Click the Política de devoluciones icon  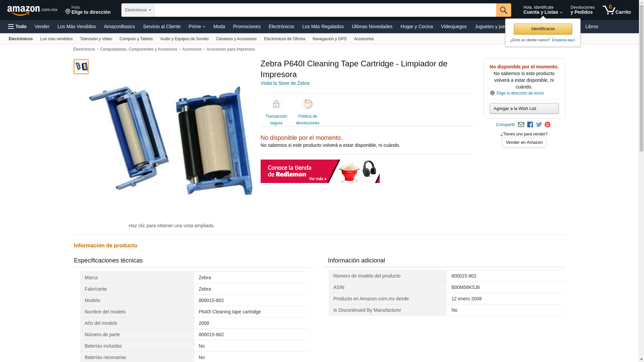[x=308, y=104]
